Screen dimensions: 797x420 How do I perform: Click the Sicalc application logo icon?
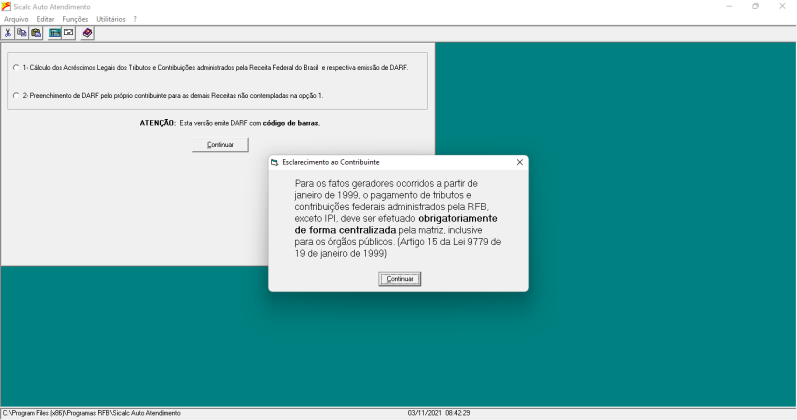(6, 7)
